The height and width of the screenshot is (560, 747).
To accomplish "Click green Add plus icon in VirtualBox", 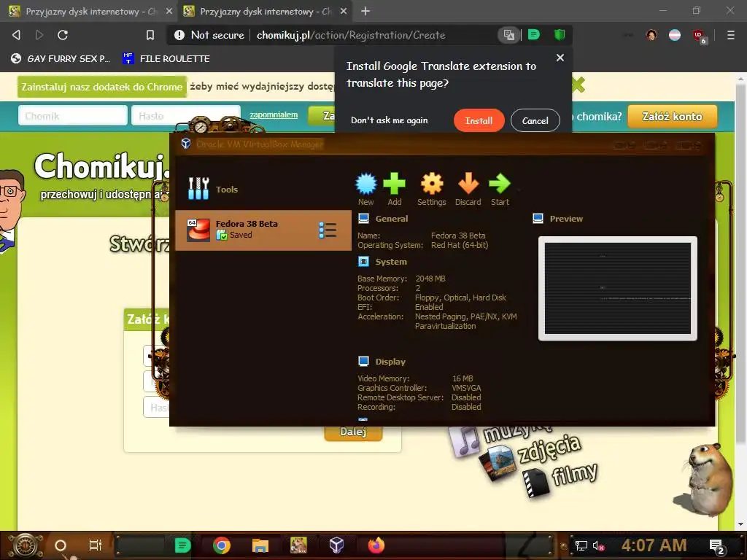I will (395, 189).
